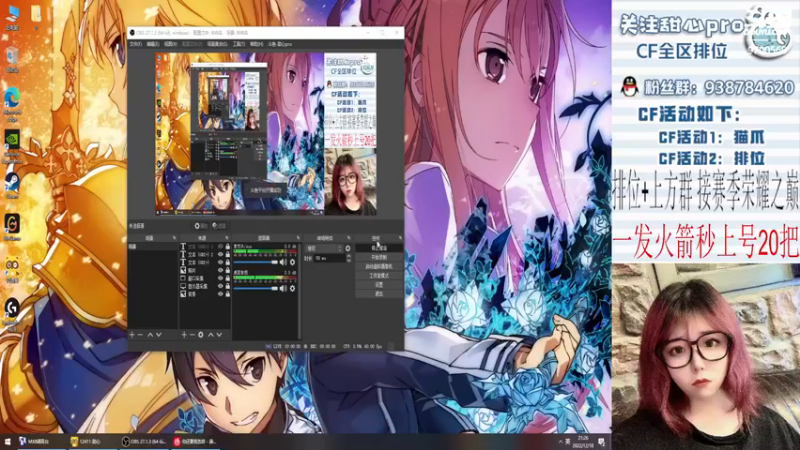Remove the scene with the Scenes minus icon
The width and height of the screenshot is (800, 450).
140,335
